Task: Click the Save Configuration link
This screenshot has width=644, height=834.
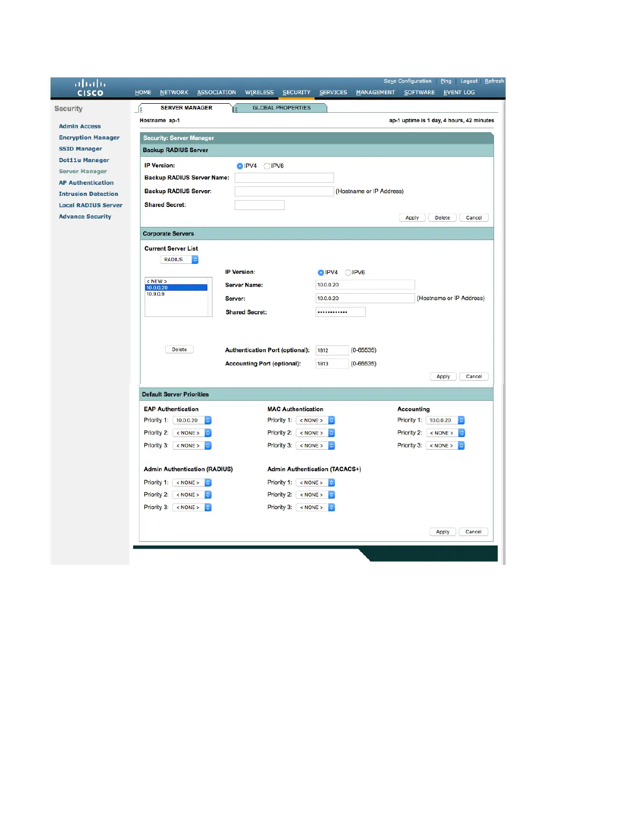Action: pos(408,81)
